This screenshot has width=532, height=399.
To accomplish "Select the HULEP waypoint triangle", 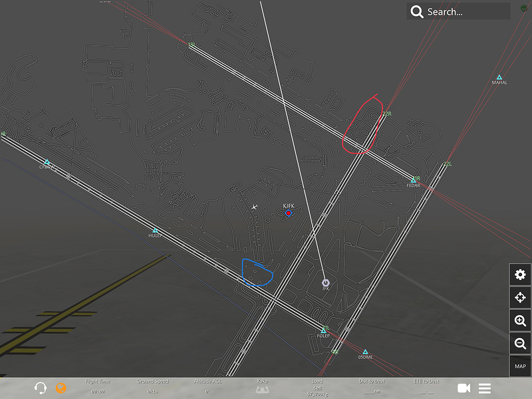I will (x=155, y=231).
